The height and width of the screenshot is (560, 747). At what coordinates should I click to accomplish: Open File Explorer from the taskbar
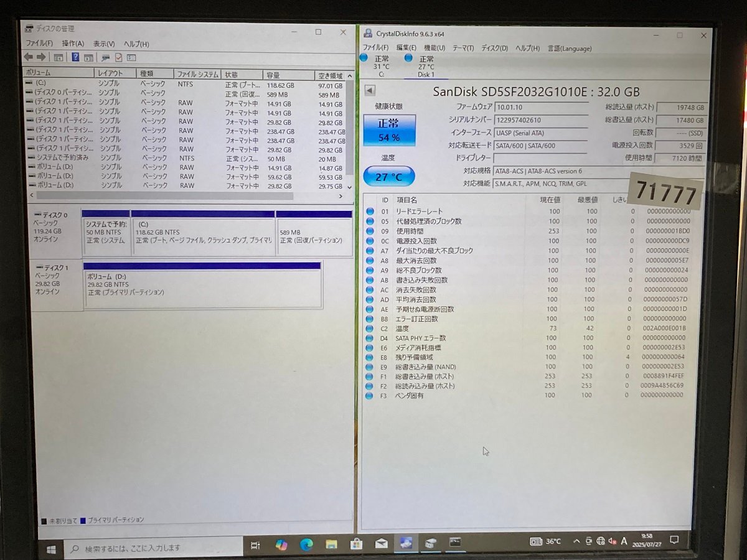[x=331, y=544]
